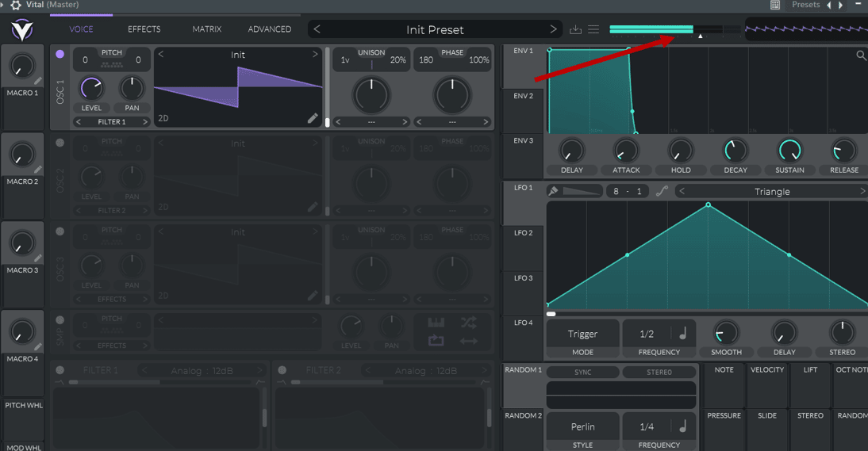Click the LFO 1 smooth curve icon
Viewport: 868px width, 451px height.
[662, 191]
